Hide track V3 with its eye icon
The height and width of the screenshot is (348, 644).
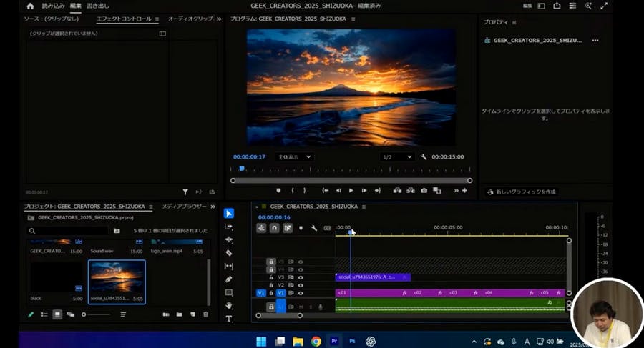click(x=301, y=277)
